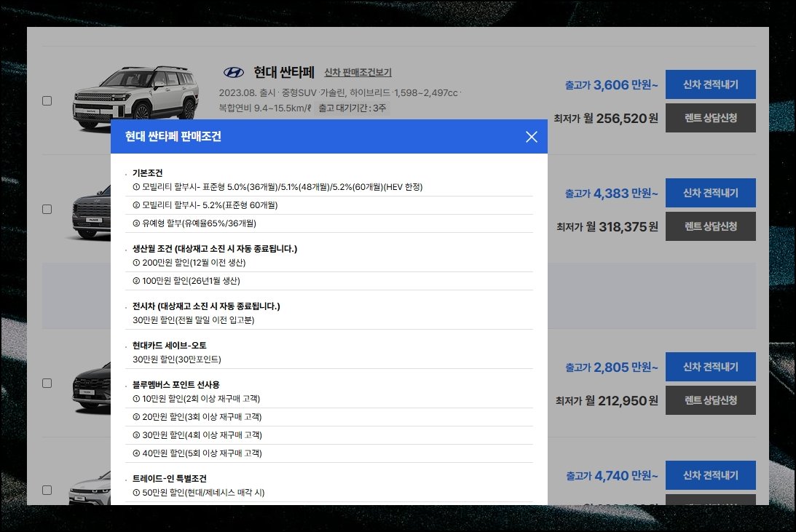
Task: Click the 전시차 section heading
Action: pos(206,306)
